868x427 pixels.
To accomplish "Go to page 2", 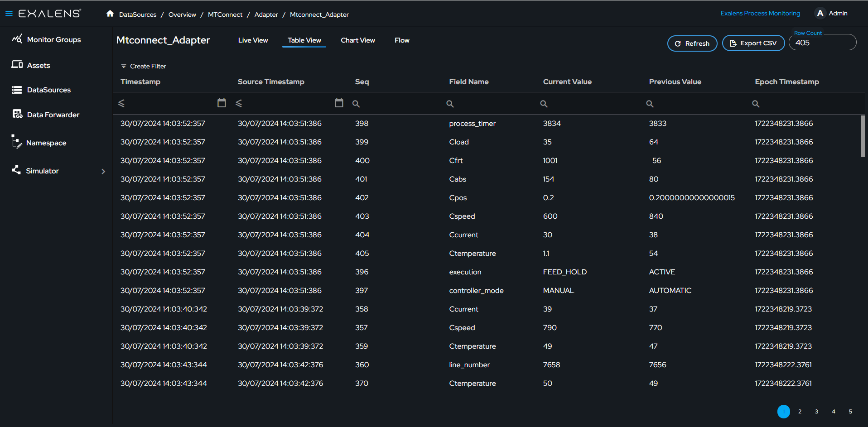I will (x=800, y=412).
